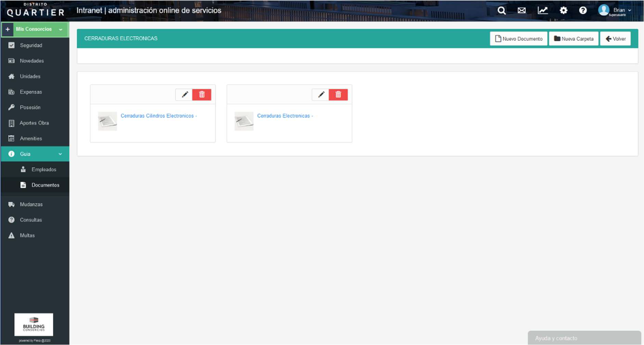Screen dimensions: 644x345
Task: Open the Mudanzas section in the sidebar
Action: 31,204
